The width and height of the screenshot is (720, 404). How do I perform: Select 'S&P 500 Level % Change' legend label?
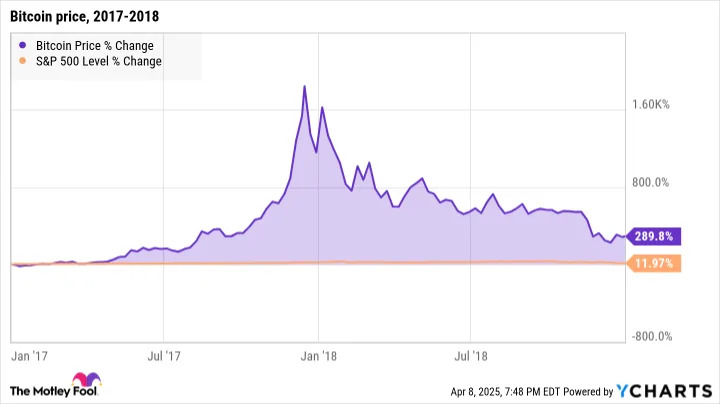pyautogui.click(x=99, y=61)
